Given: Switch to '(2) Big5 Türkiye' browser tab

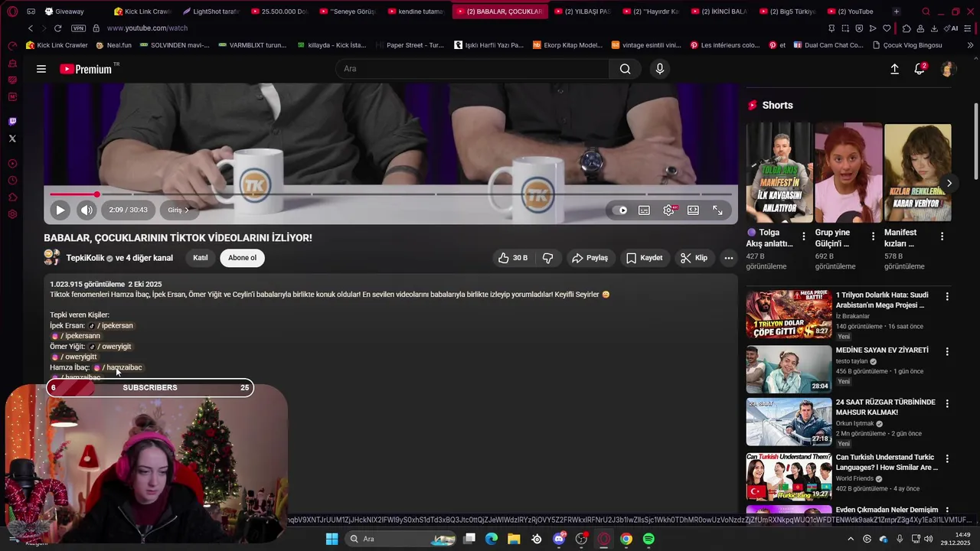Looking at the screenshot, I should [x=787, y=11].
